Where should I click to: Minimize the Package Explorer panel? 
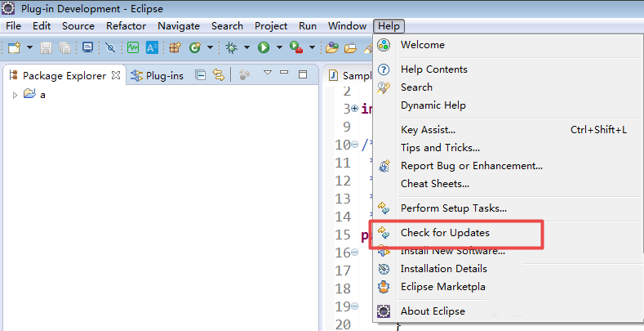coord(284,73)
